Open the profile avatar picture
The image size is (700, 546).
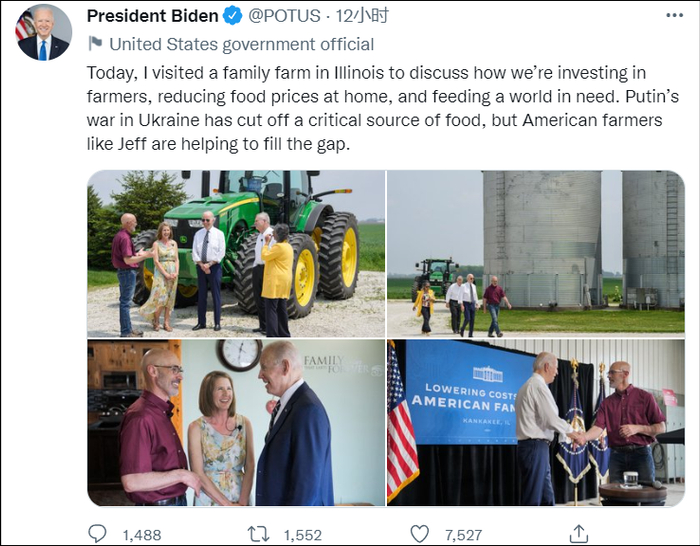pyautogui.click(x=44, y=32)
